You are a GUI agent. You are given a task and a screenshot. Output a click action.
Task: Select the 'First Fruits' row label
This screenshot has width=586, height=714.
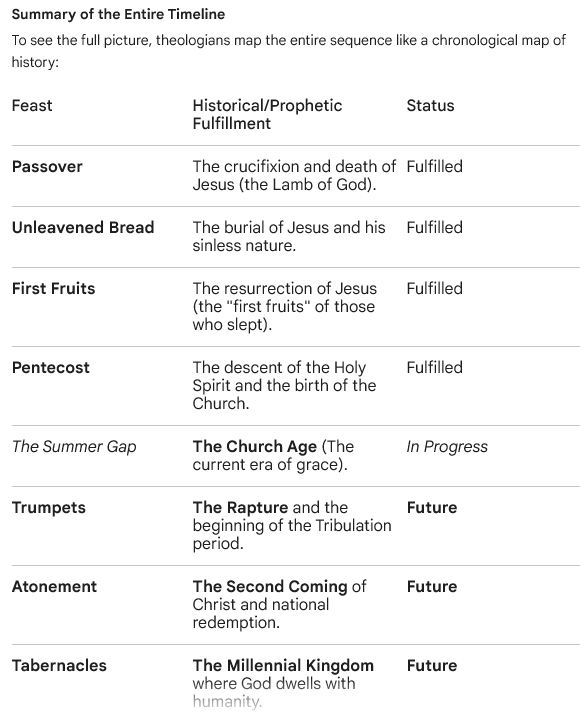coord(53,289)
